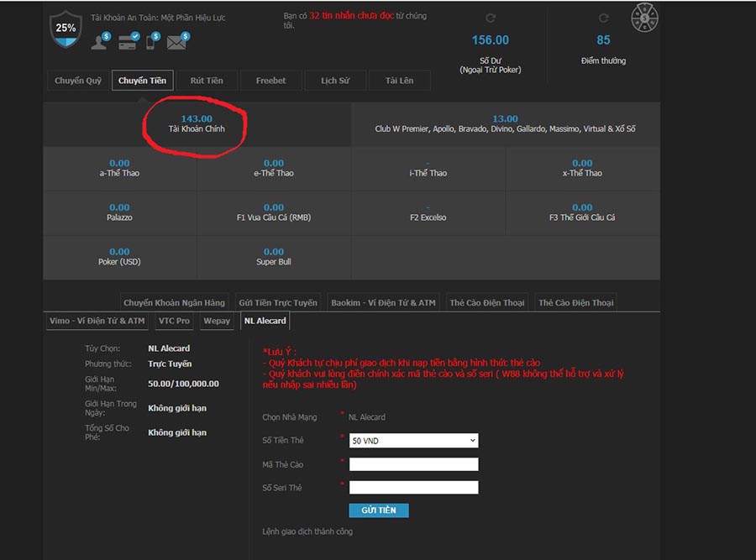Select the Palazzo wallet
Image resolution: width=756 pixels, height=560 pixels.
tap(119, 212)
